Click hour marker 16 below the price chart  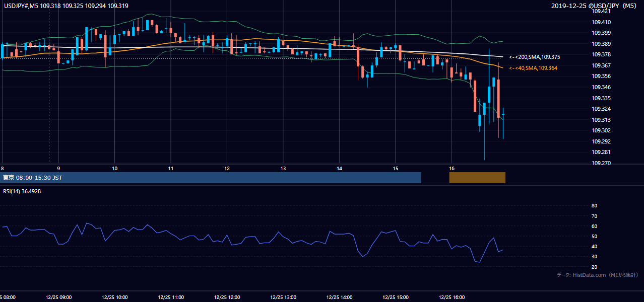(x=452, y=169)
